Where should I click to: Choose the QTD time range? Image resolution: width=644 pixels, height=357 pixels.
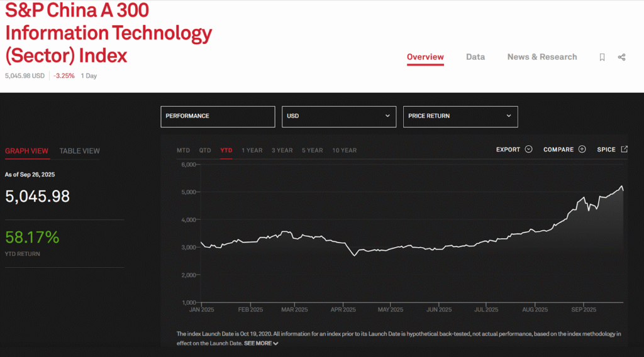pos(205,150)
